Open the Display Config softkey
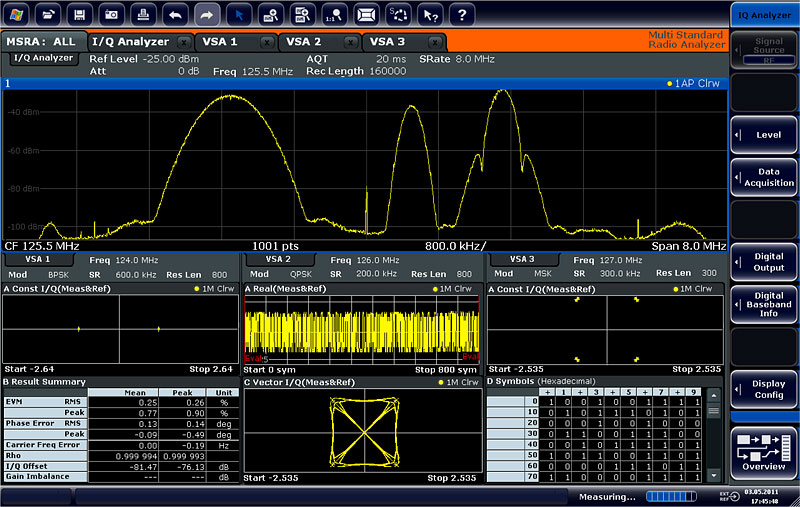Image resolution: width=800 pixels, height=507 pixels. click(x=765, y=391)
